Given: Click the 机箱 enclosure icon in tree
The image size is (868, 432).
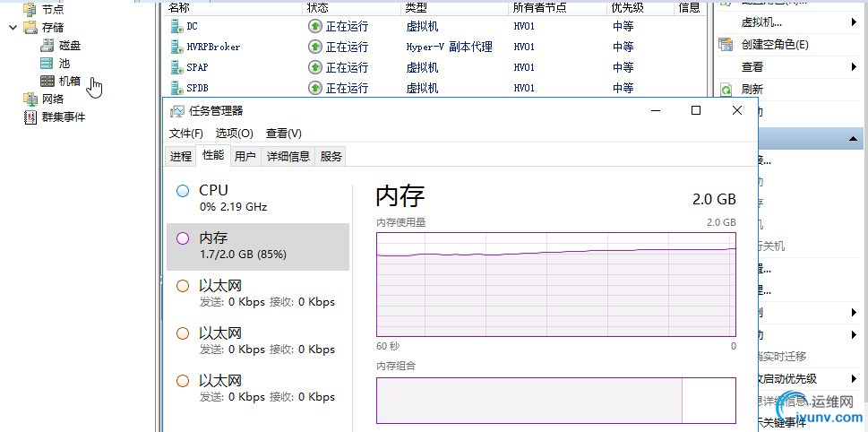Looking at the screenshot, I should [x=47, y=81].
